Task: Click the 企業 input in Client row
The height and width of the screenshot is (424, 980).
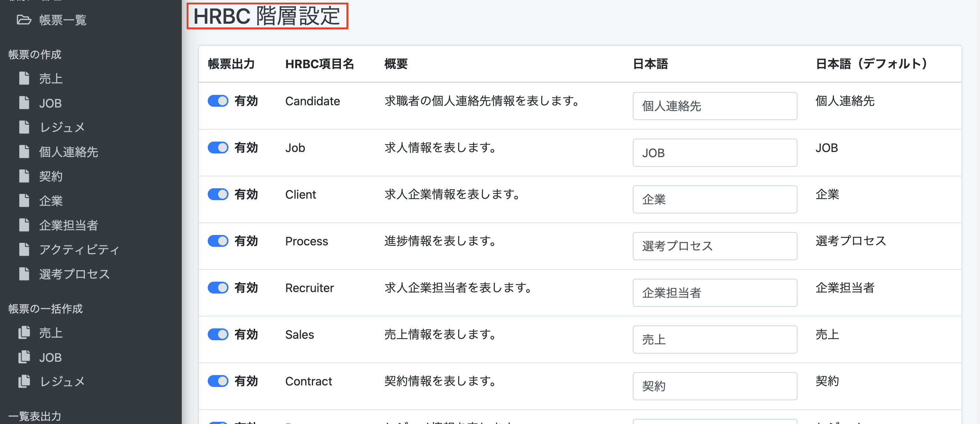Action: click(715, 199)
